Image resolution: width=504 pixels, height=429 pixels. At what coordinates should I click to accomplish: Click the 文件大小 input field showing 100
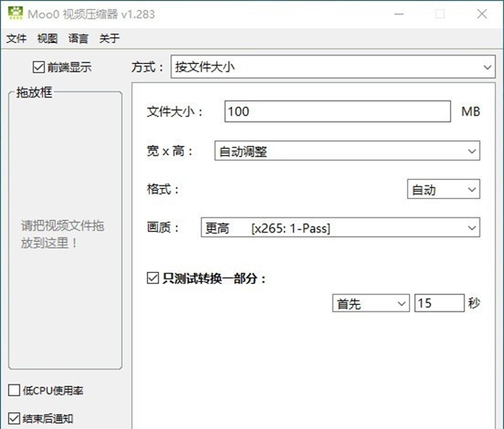tap(338, 112)
